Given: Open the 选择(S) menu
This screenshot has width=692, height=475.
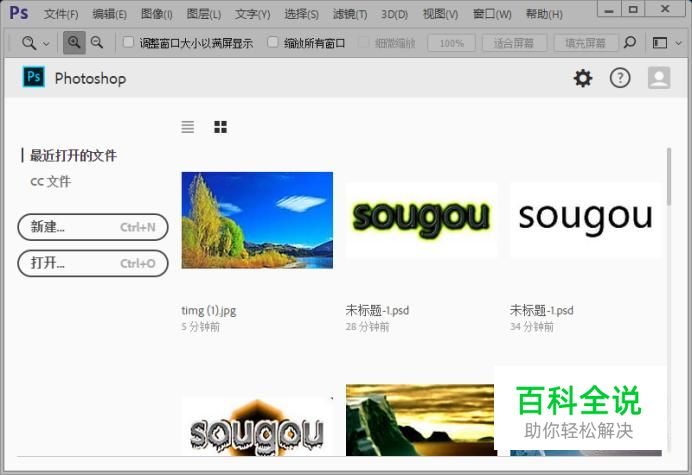Looking at the screenshot, I should pos(301,15).
